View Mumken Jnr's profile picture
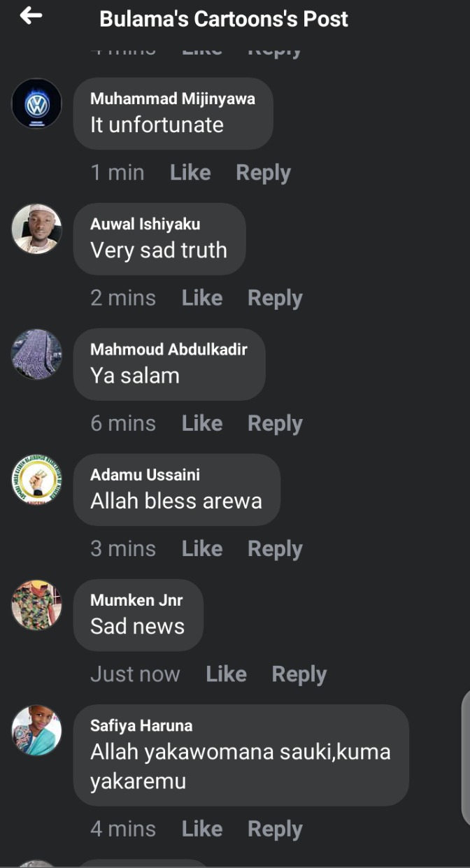 pyautogui.click(x=37, y=605)
